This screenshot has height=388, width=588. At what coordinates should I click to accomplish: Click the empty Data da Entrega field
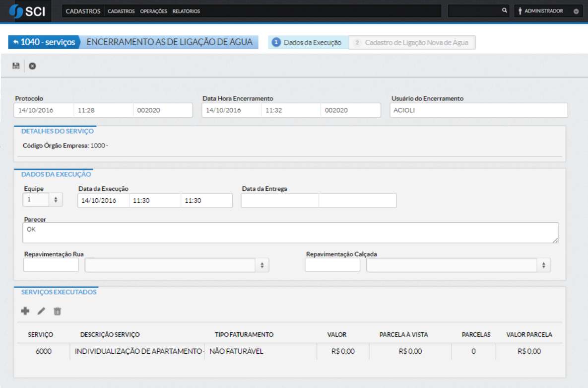tap(279, 200)
